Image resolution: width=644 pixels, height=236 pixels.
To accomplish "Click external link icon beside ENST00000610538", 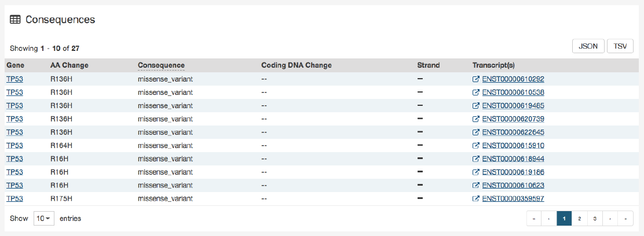I will (x=476, y=92).
